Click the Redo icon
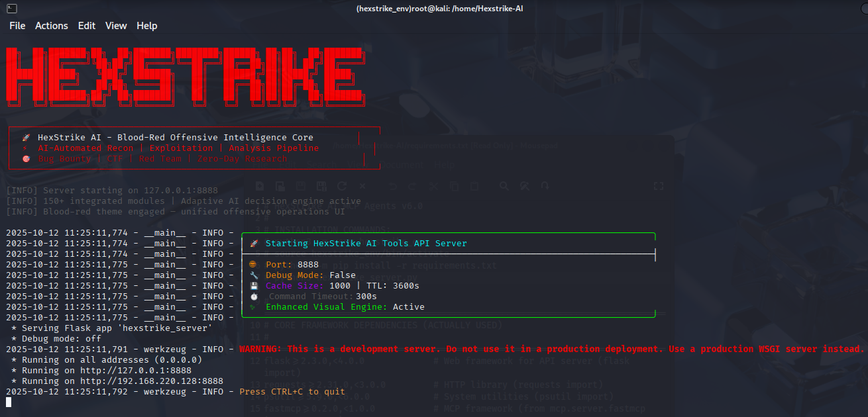 pyautogui.click(x=412, y=186)
